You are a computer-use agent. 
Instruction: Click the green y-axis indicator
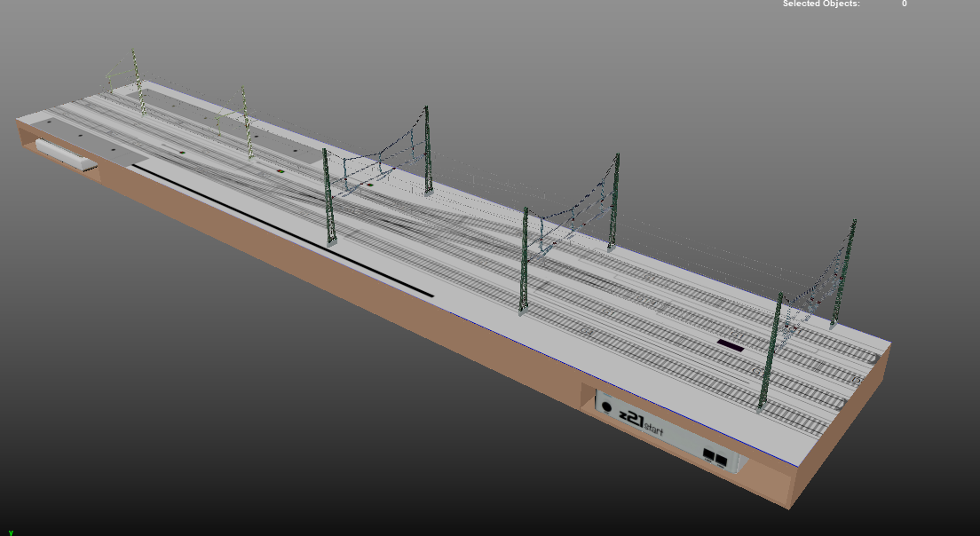11,532
